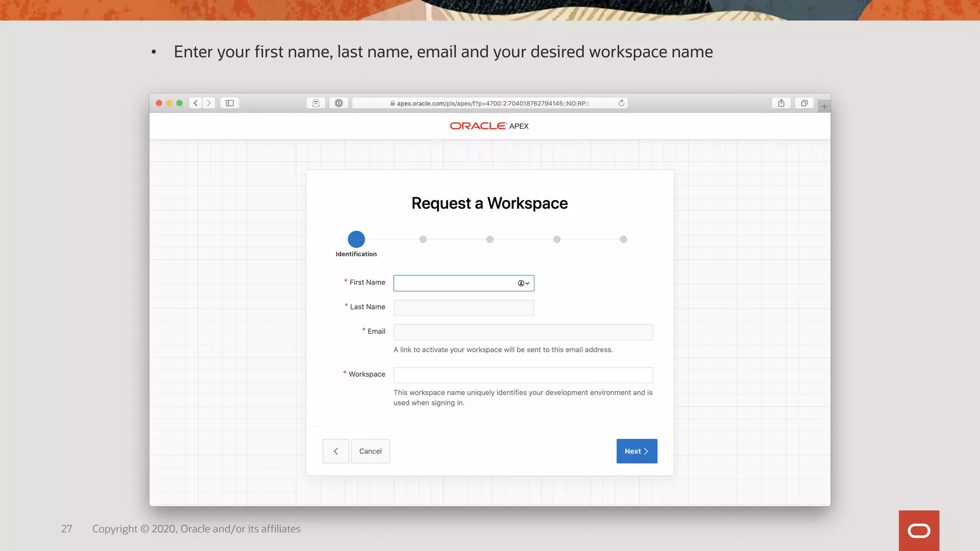Go back with the Safari back arrow
980x551 pixels.
[x=195, y=103]
